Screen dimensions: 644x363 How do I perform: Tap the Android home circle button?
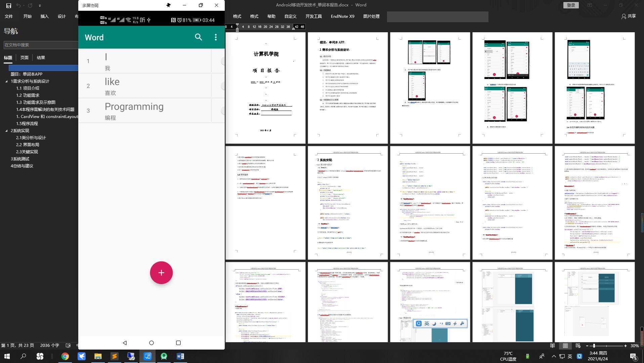coord(152,343)
